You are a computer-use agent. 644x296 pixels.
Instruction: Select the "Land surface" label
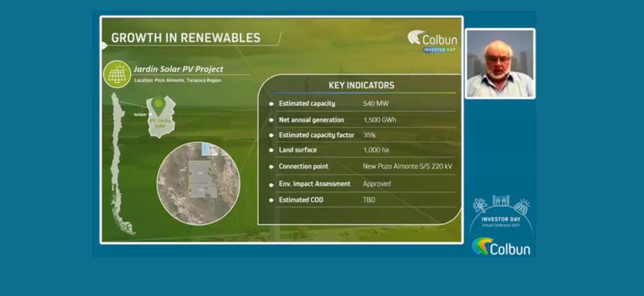(298, 150)
